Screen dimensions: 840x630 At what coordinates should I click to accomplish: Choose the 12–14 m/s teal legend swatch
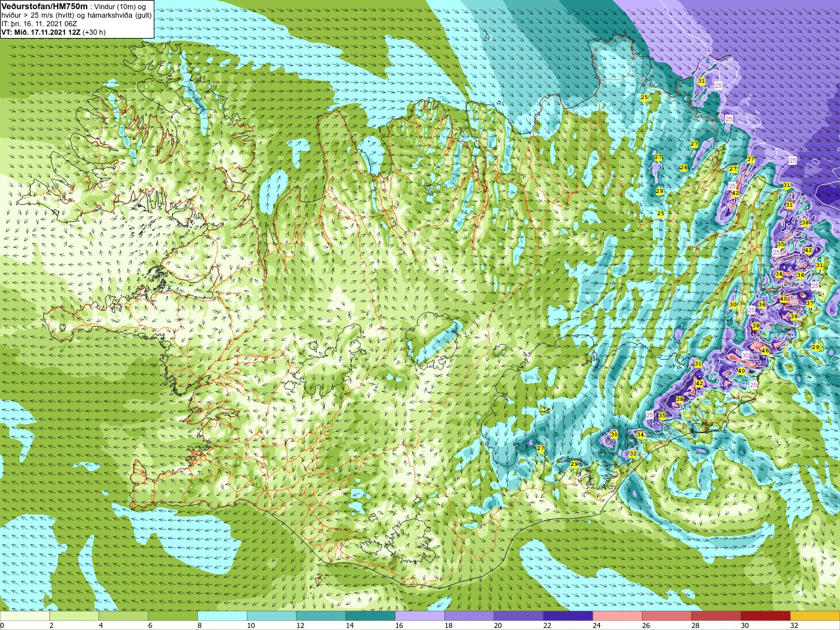point(321,616)
